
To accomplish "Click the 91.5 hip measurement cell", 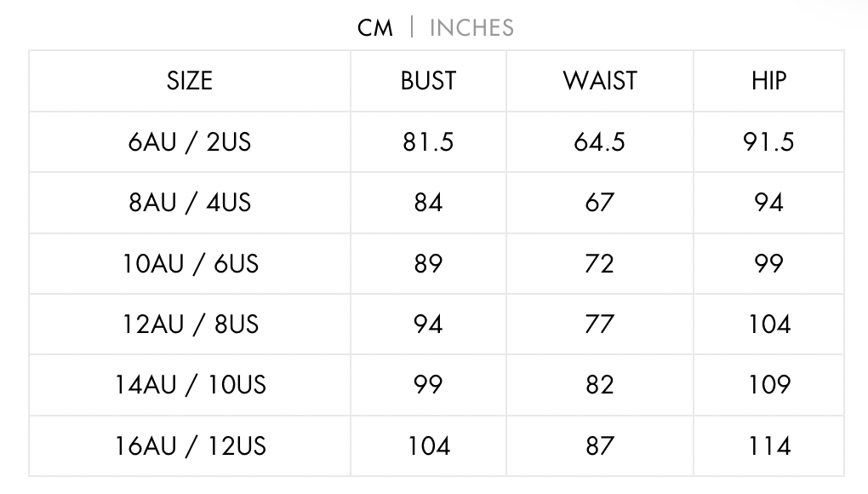I will pos(768,141).
